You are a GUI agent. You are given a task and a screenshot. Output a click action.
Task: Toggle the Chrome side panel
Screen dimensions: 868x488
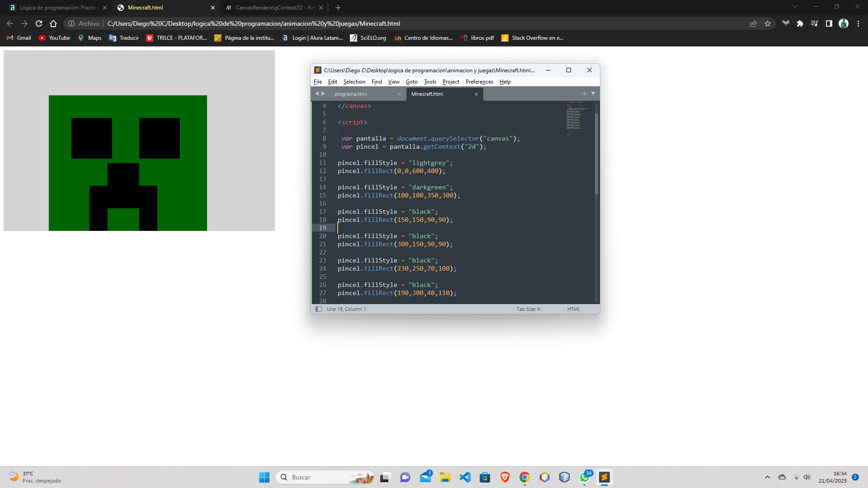tap(829, 23)
